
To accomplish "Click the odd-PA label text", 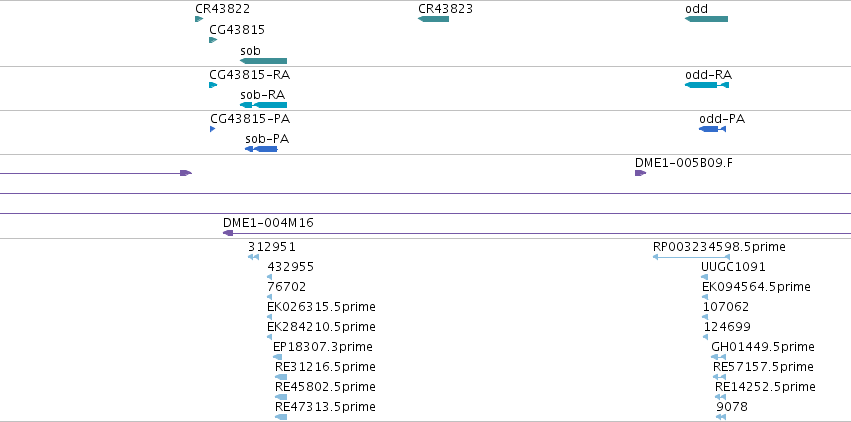I will click(722, 119).
